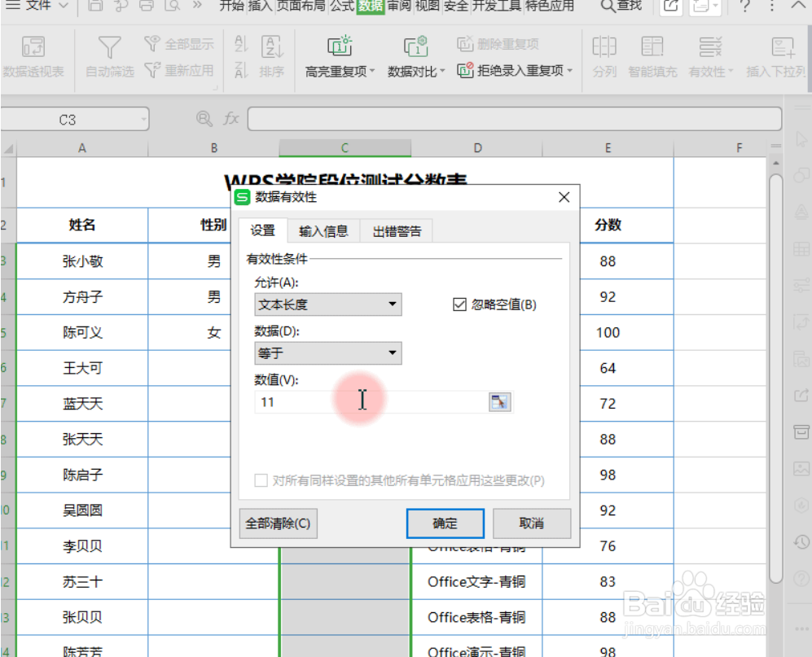Click the vertical scrollbar of the sheet
This screenshot has height=657, width=812.
(775, 379)
